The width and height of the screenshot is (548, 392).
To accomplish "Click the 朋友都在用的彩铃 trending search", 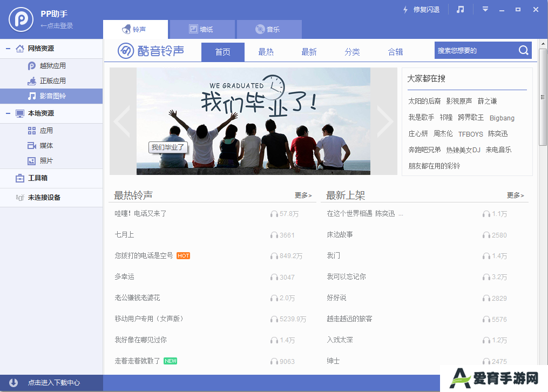I will (x=434, y=166).
